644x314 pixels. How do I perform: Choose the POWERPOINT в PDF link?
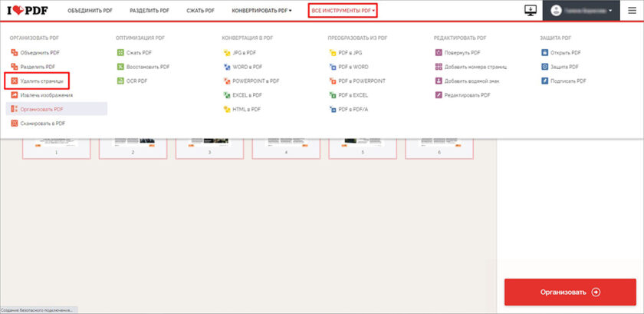256,81
